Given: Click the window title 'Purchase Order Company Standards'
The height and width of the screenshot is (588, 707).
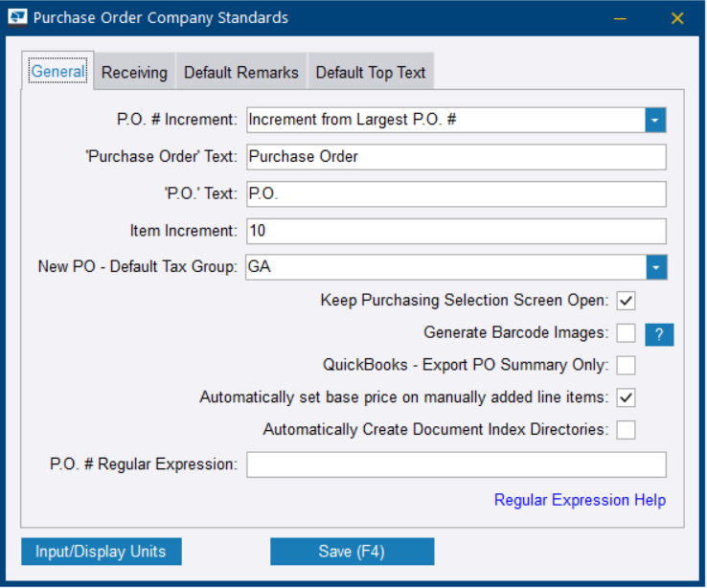Looking at the screenshot, I should [161, 18].
